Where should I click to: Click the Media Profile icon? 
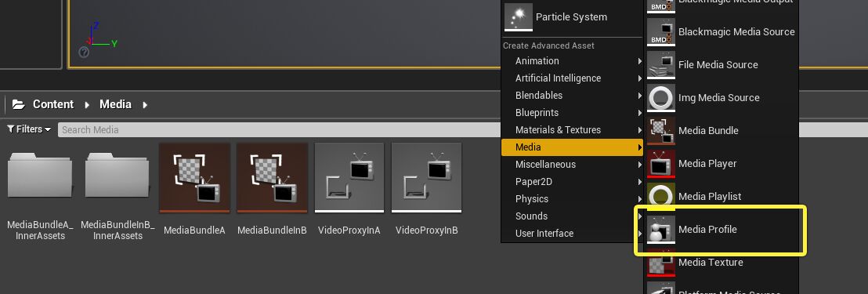[661, 229]
